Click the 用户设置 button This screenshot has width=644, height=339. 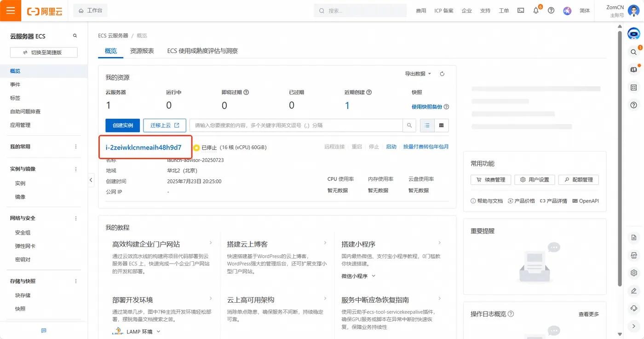tap(535, 180)
